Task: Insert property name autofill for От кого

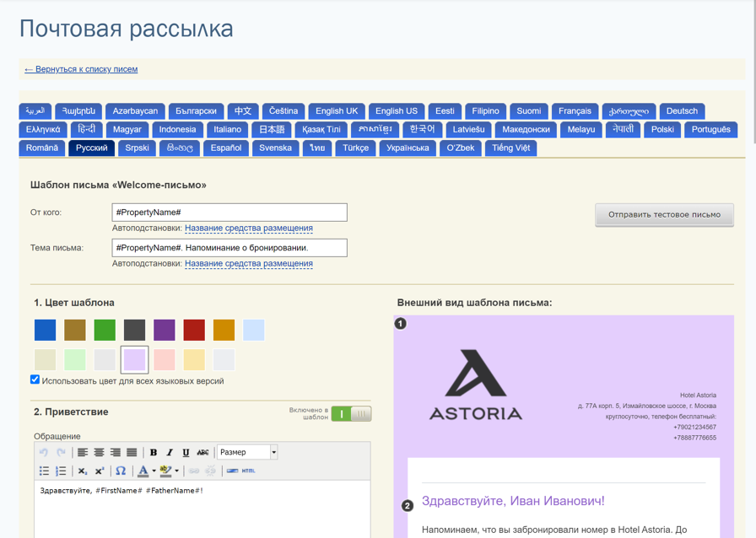Action: coord(249,228)
